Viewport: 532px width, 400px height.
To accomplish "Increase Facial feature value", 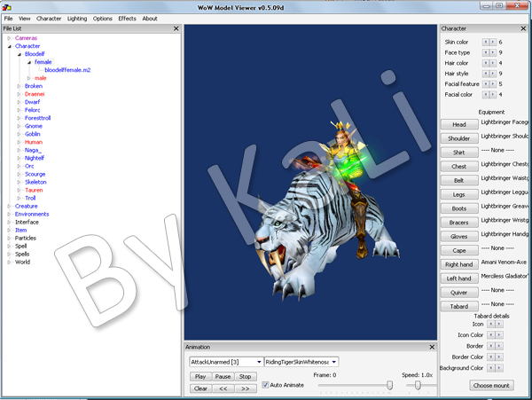I will pyautogui.click(x=493, y=84).
